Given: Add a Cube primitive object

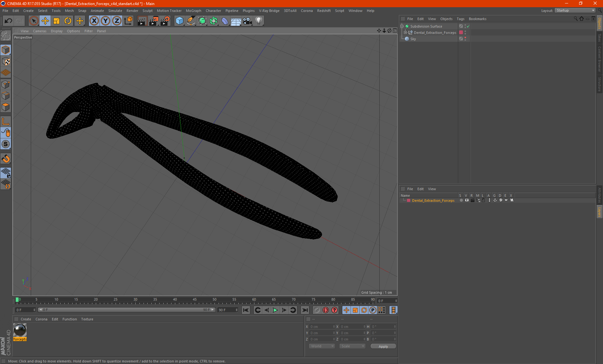Looking at the screenshot, I should (179, 21).
